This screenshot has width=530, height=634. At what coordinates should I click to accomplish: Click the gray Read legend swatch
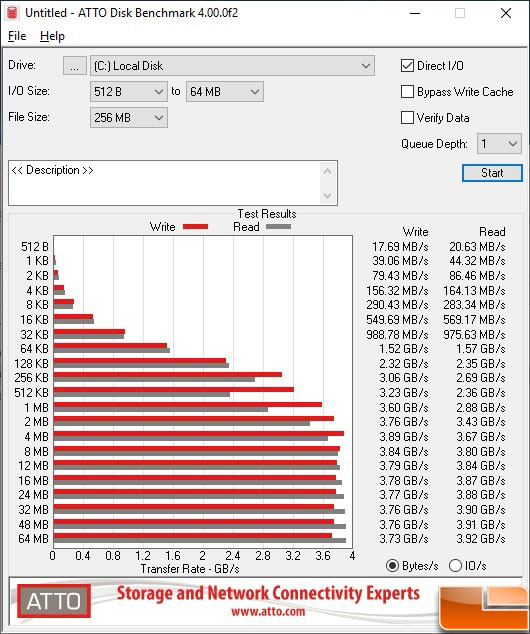pyautogui.click(x=278, y=226)
